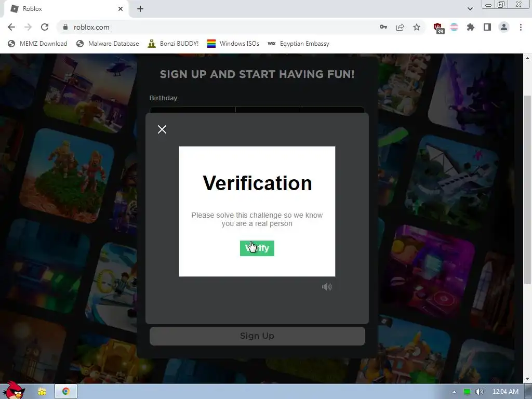This screenshot has width=532, height=399.
Task: Open the MEMZ Download bookmark
Action: tap(37, 44)
